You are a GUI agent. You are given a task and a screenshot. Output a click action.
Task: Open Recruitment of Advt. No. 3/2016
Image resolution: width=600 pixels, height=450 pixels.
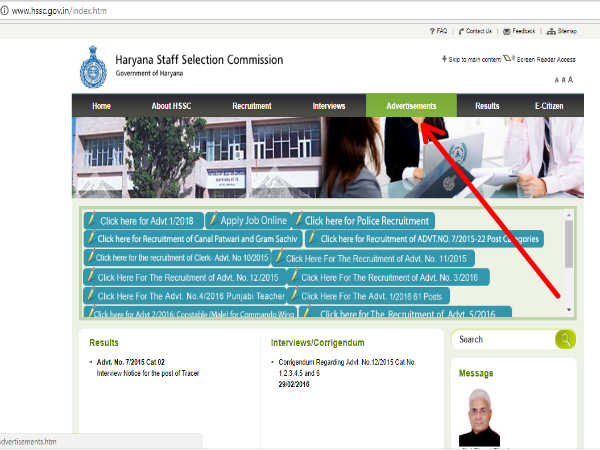(x=388, y=277)
